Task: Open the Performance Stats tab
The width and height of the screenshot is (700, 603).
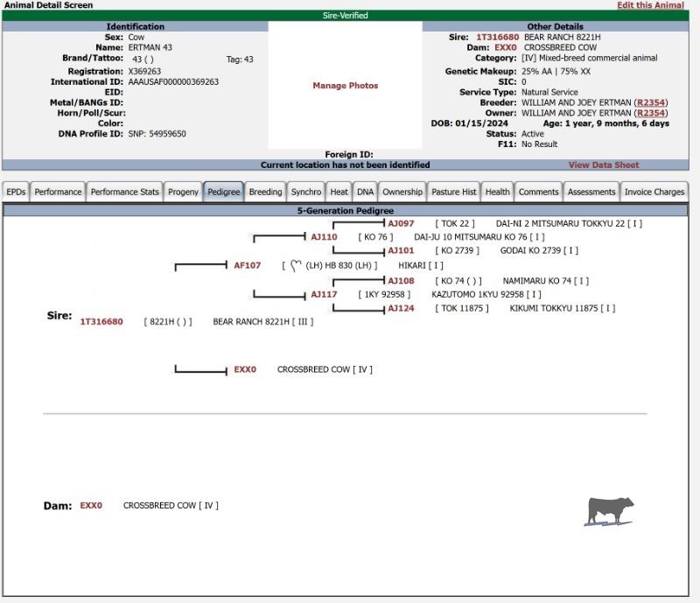Action: 125,192
